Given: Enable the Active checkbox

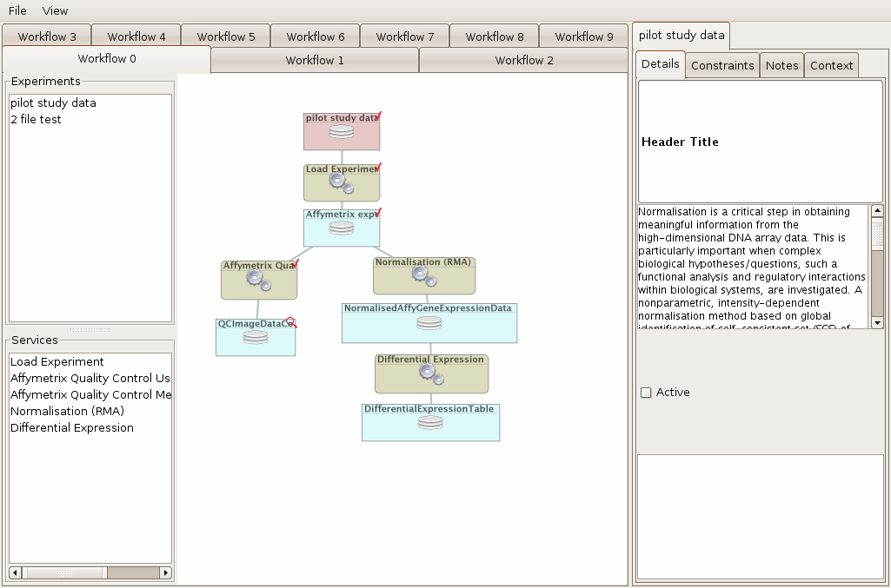Looking at the screenshot, I should 646,393.
